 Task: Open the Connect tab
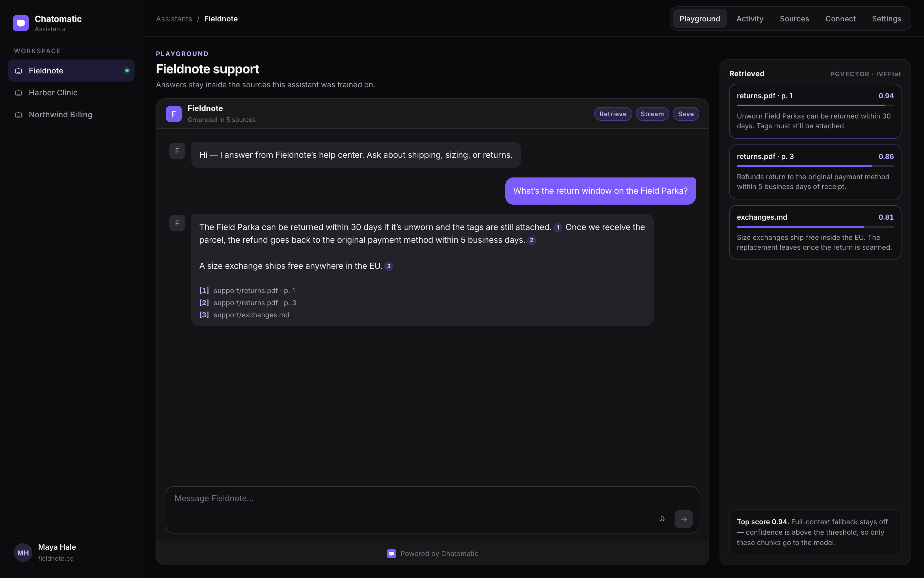coord(840,19)
